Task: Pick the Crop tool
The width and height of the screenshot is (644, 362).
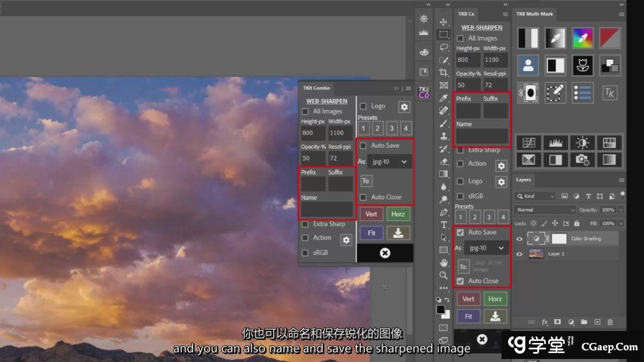Action: pyautogui.click(x=444, y=73)
